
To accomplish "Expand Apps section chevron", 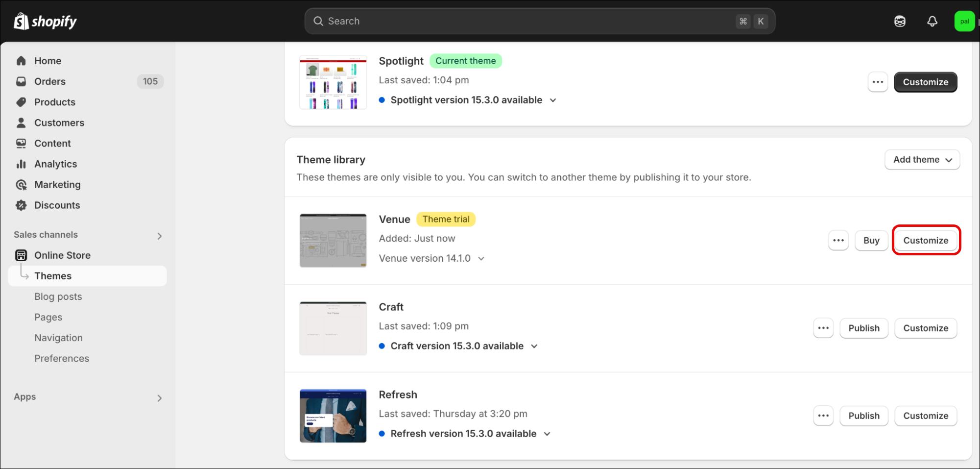I will click(x=159, y=398).
